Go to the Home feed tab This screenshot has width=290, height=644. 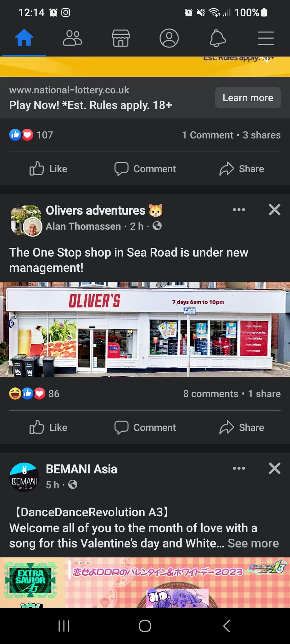tap(24, 38)
